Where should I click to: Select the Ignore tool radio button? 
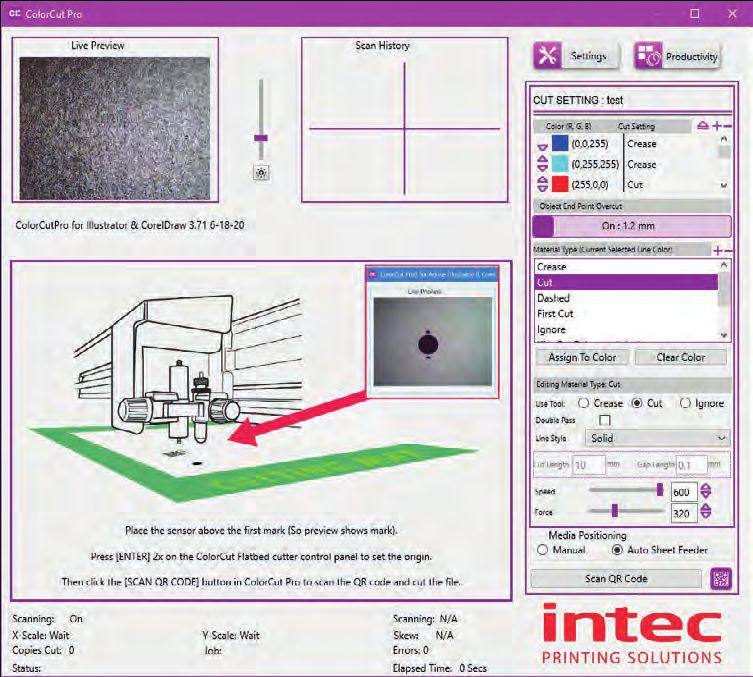click(685, 403)
